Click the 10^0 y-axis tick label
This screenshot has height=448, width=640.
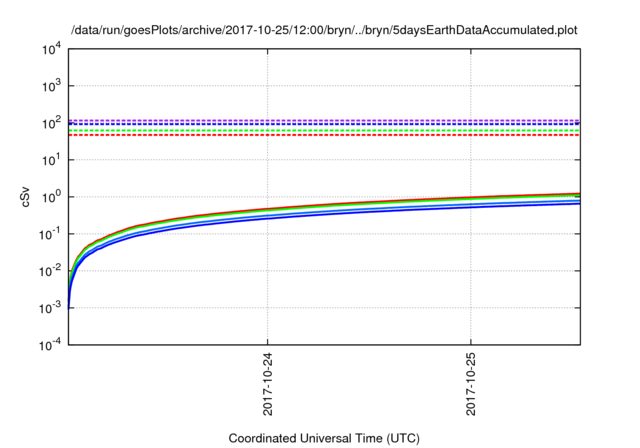pos(51,197)
